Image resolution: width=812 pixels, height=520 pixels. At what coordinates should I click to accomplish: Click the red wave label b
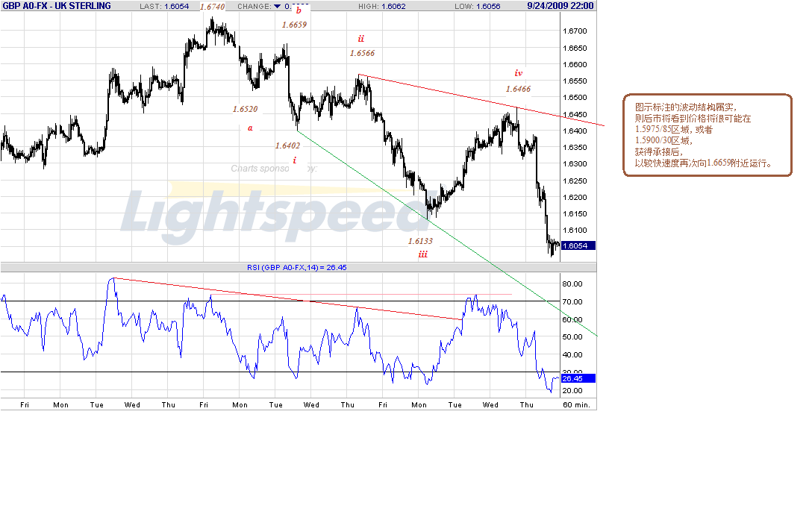pos(299,10)
